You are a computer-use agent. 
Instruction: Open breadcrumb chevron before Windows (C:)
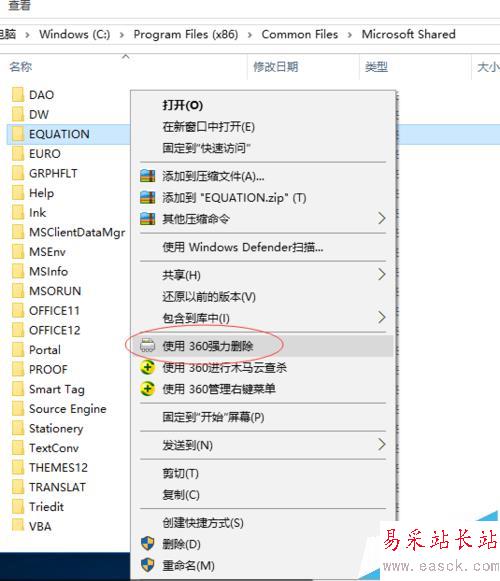(x=27, y=35)
